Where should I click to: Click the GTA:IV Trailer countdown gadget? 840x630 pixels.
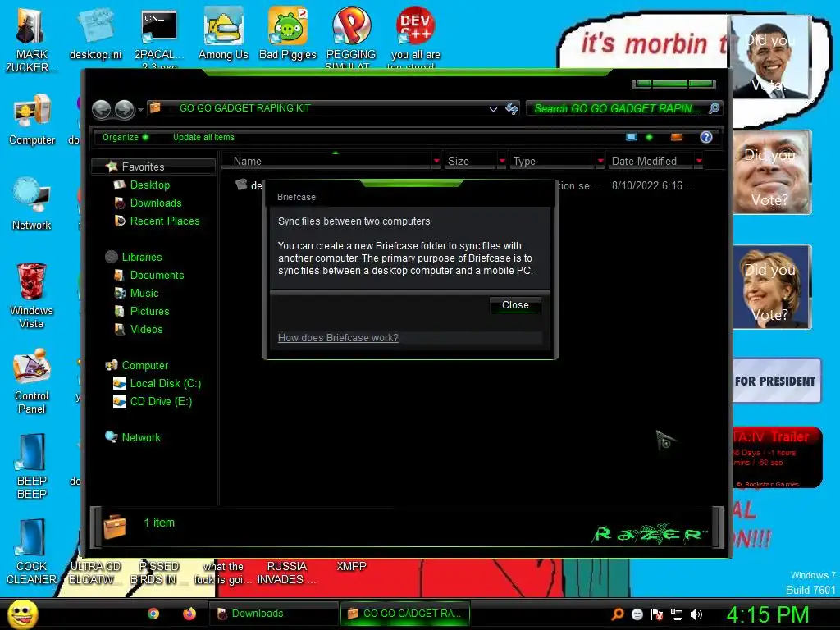pos(777,458)
